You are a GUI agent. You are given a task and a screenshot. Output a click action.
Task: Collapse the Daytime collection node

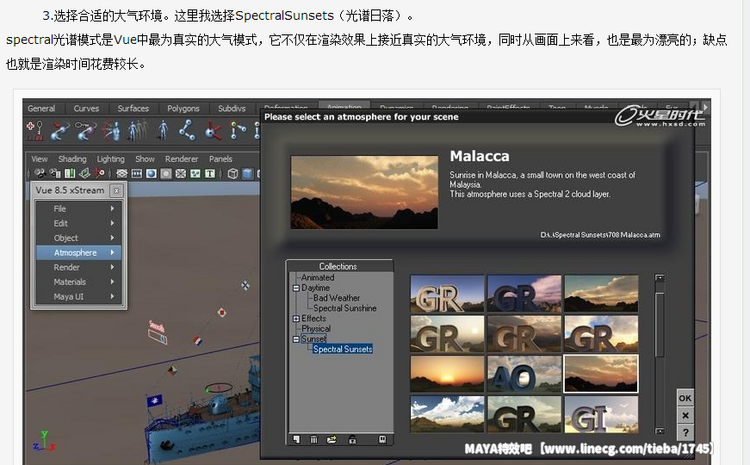click(296, 288)
